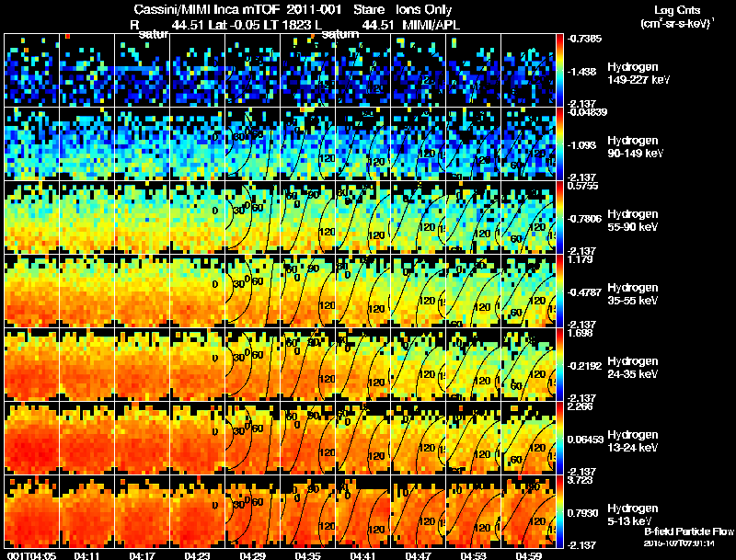The width and height of the screenshot is (736, 560).
Task: Open the 04:05 panel in Hydrogen 149-227 keV row
Action: click(x=31, y=71)
